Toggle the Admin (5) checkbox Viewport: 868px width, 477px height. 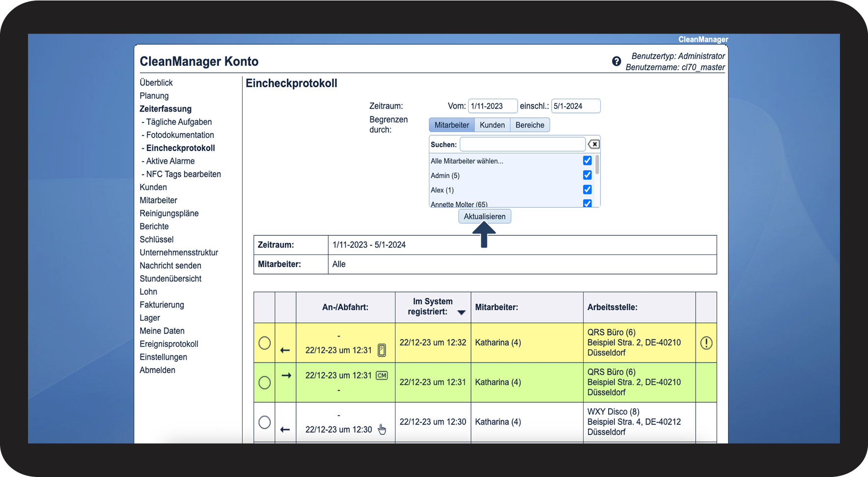click(587, 175)
